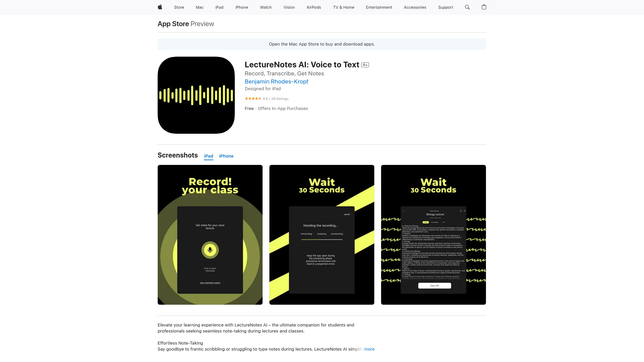The width and height of the screenshot is (644, 362).
Task: Click the search icon in navigation bar
Action: [468, 7]
